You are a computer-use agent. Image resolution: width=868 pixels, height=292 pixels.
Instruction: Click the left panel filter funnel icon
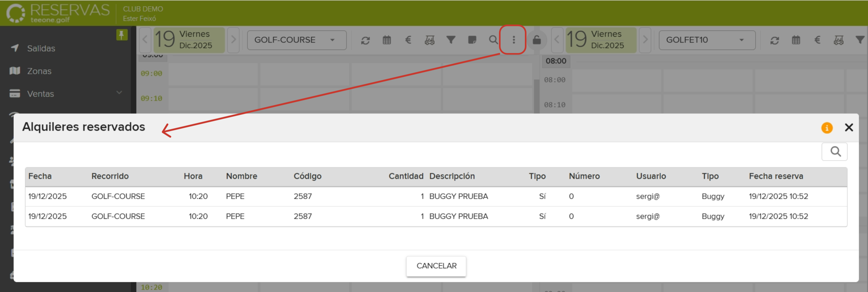point(451,40)
